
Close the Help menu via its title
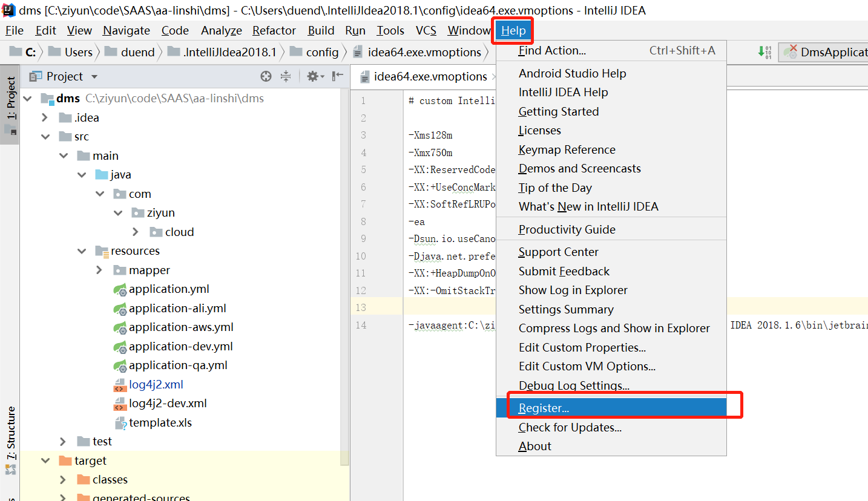pos(513,30)
